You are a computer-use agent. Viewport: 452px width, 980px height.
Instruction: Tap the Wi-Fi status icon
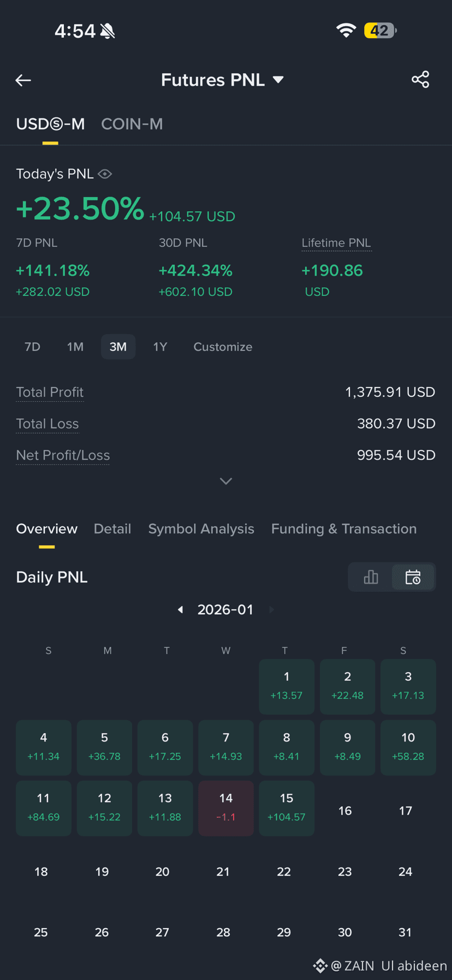tap(346, 31)
